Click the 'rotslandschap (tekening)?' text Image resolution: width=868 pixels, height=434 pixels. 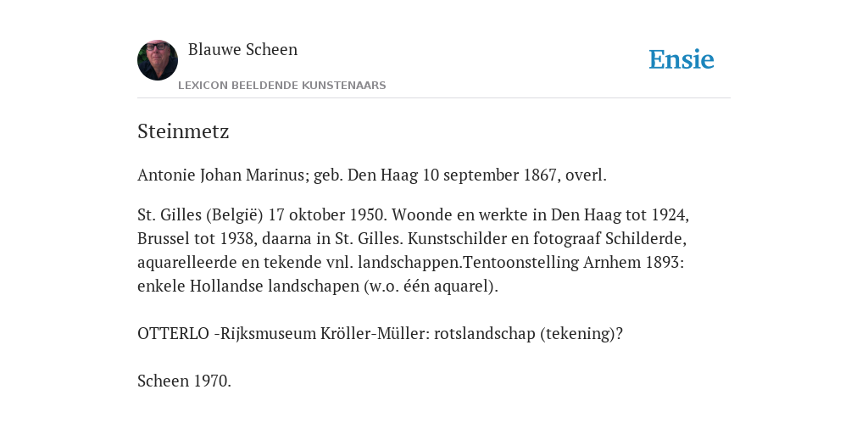(528, 334)
